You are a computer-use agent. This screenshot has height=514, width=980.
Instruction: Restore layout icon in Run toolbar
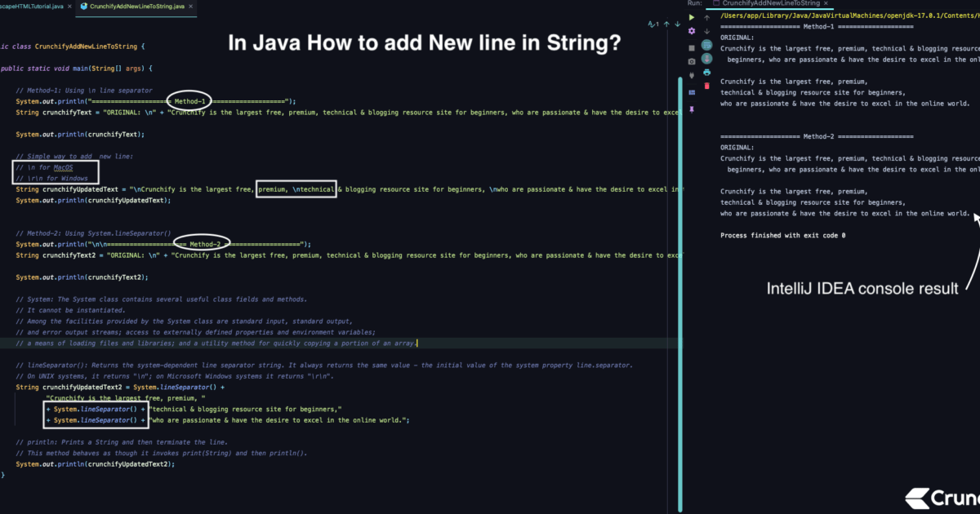(692, 92)
